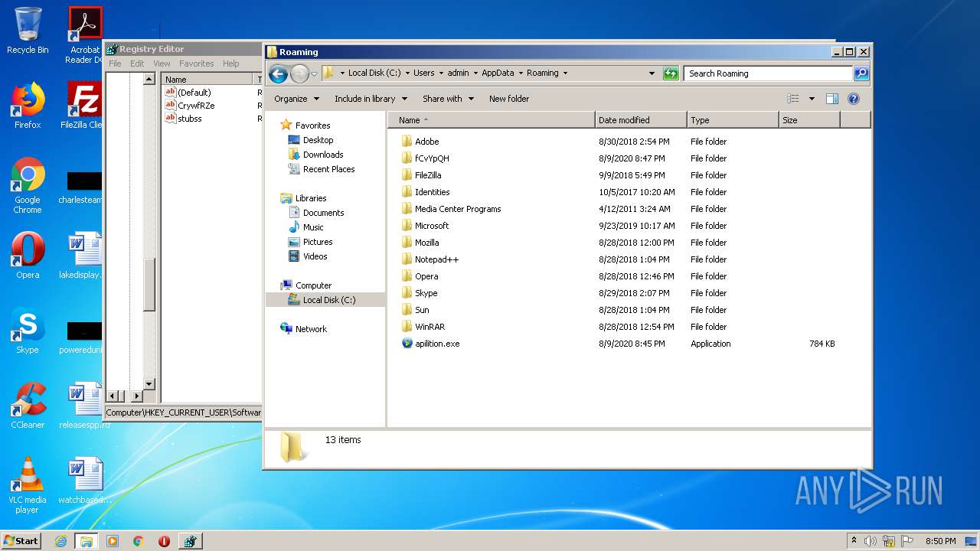The width and height of the screenshot is (980, 551).
Task: Toggle the preview pane button
Action: coord(832,99)
